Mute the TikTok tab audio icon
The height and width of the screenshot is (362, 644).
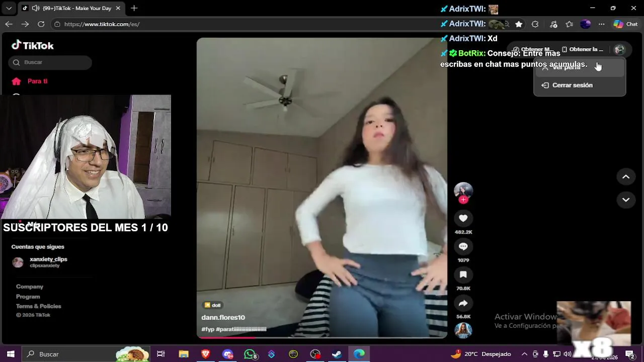tap(36, 8)
